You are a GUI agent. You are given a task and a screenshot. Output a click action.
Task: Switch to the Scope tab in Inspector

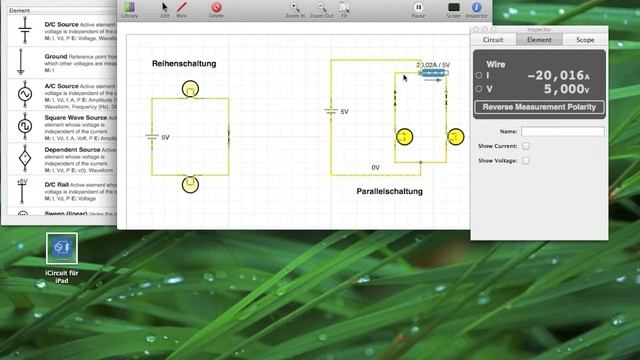(x=585, y=40)
